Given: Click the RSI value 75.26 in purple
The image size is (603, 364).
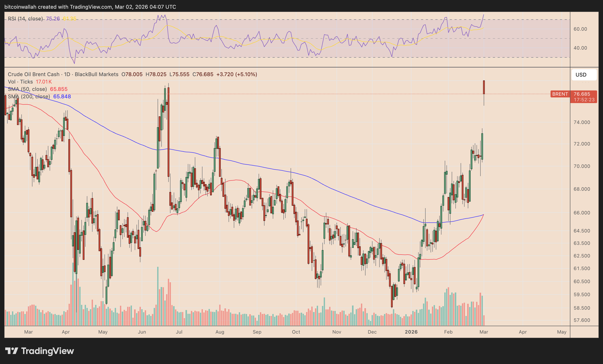Looking at the screenshot, I should 53,18.
